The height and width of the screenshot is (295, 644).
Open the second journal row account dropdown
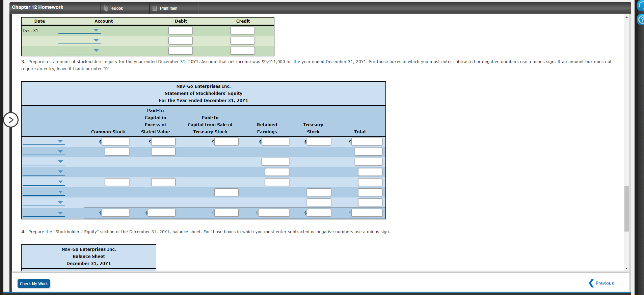click(79, 41)
